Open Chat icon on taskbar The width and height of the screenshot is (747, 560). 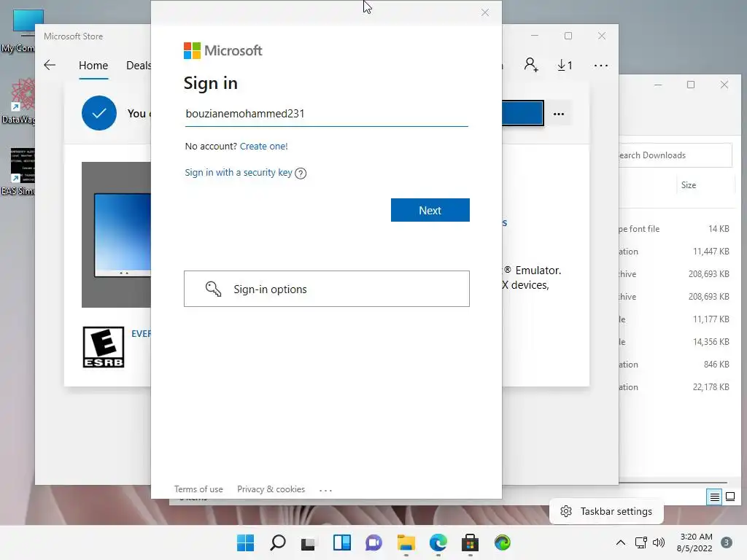coord(374,542)
